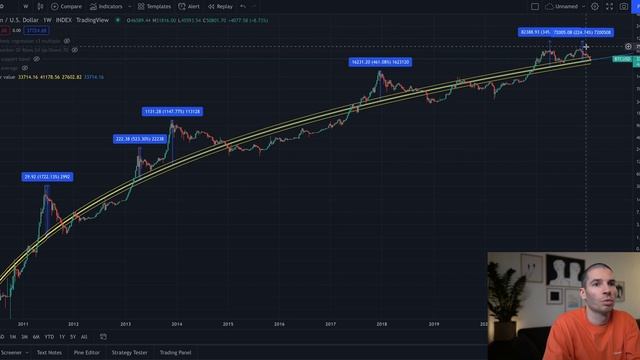Select the YTD date range

pos(49,337)
